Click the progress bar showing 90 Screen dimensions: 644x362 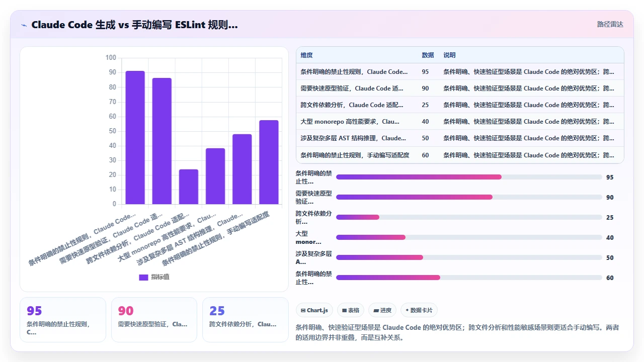[469, 197]
